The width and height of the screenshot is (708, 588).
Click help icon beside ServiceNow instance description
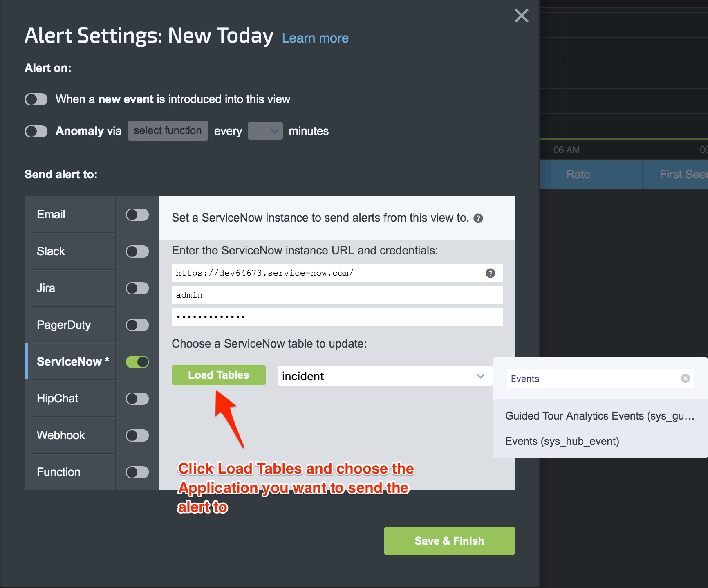click(x=478, y=218)
